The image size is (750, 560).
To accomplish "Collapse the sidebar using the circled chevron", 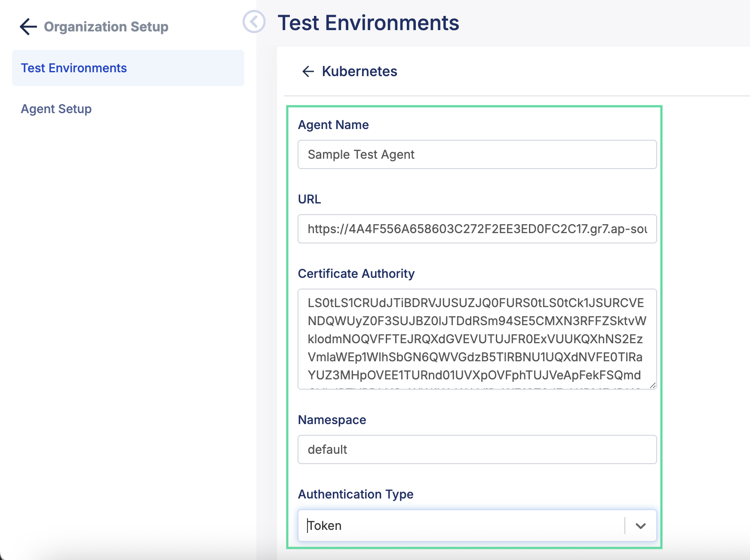I will (x=254, y=22).
